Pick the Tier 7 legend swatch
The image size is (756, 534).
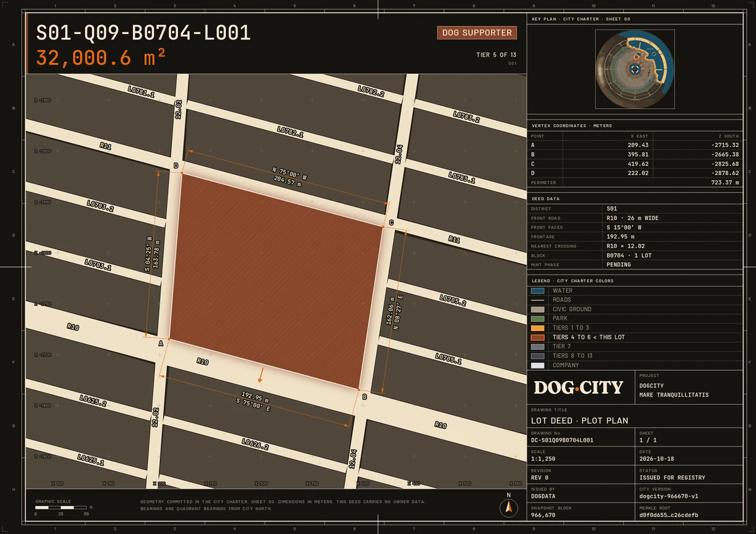(x=537, y=347)
